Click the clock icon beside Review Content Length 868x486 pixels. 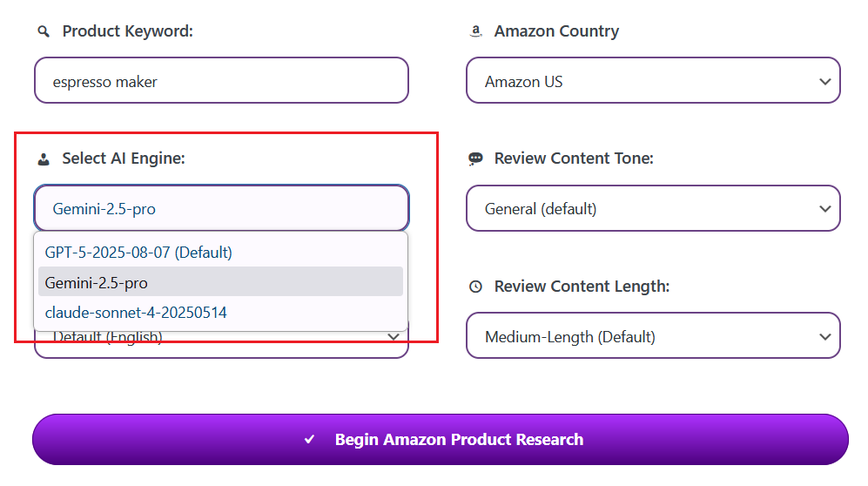(x=475, y=287)
